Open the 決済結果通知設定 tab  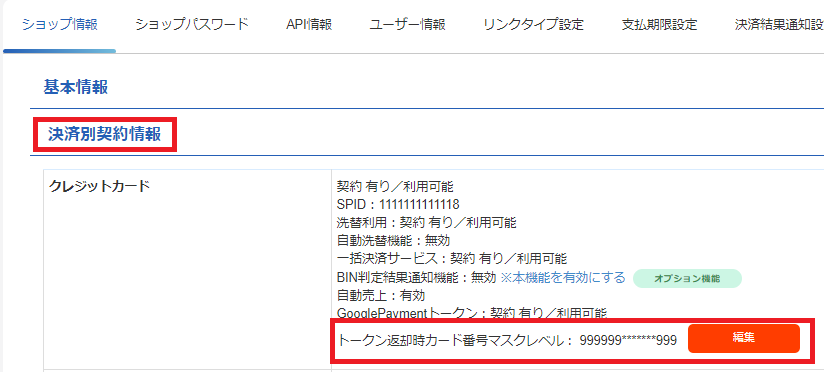tap(779, 25)
